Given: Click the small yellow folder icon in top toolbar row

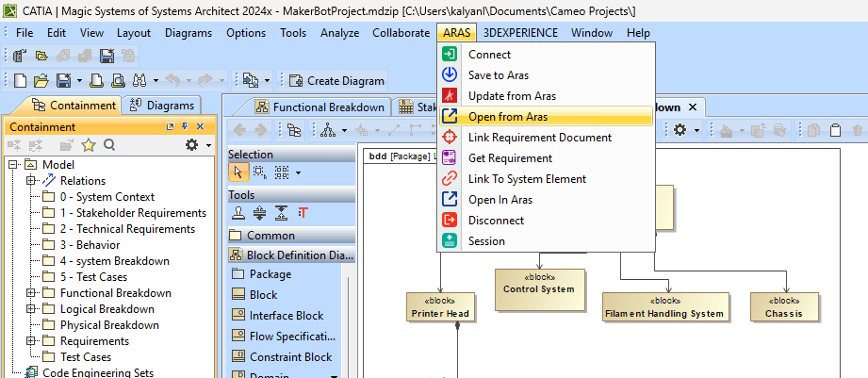Looking at the screenshot, I should 41,56.
